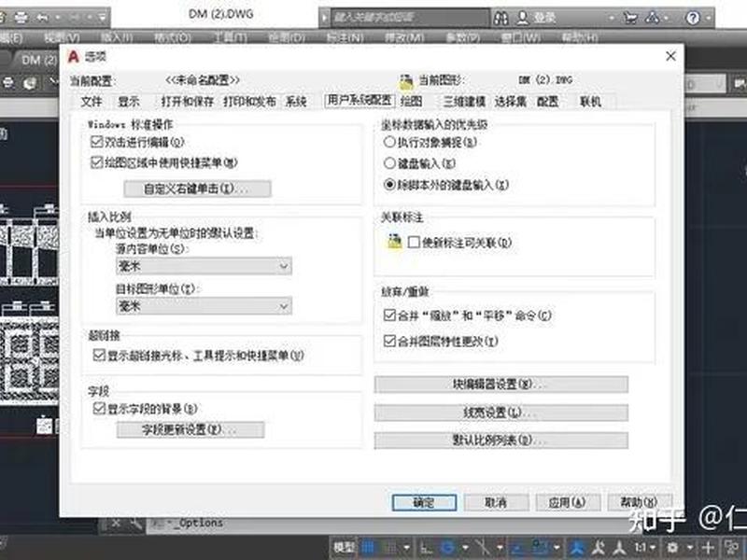Select 键盘输入 radio button
This screenshot has height=560, width=747.
(x=389, y=163)
